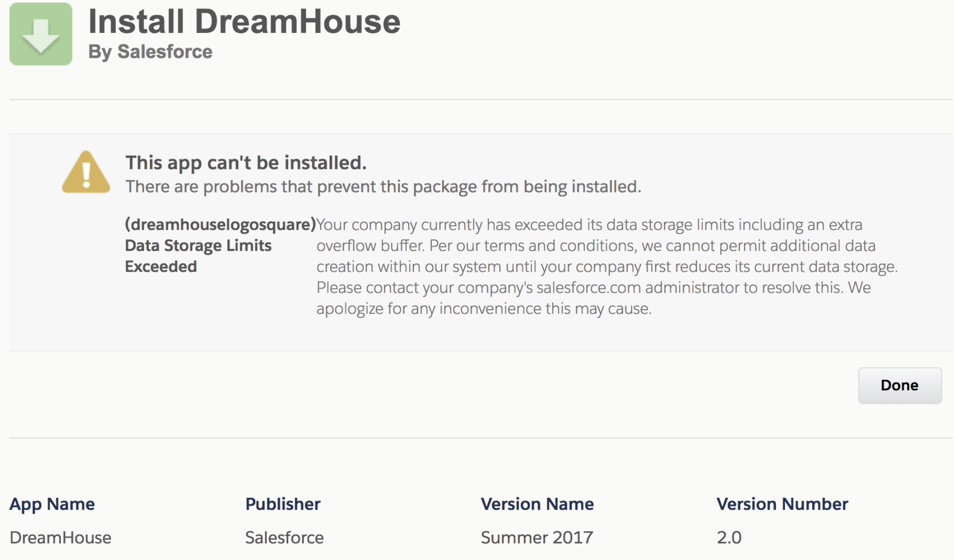Screen dimensions: 954x560
Task: Click the yellow caution icon beside the error message
Action: [86, 171]
